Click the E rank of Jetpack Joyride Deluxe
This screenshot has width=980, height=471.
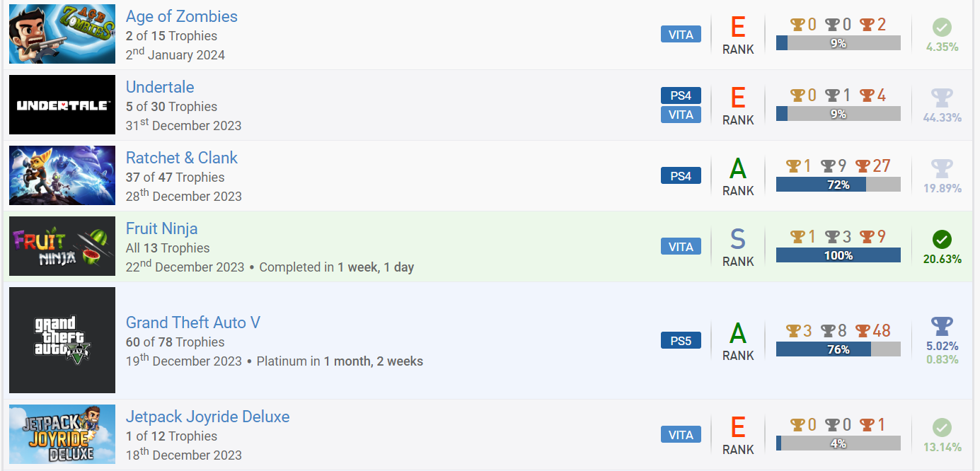pos(738,428)
